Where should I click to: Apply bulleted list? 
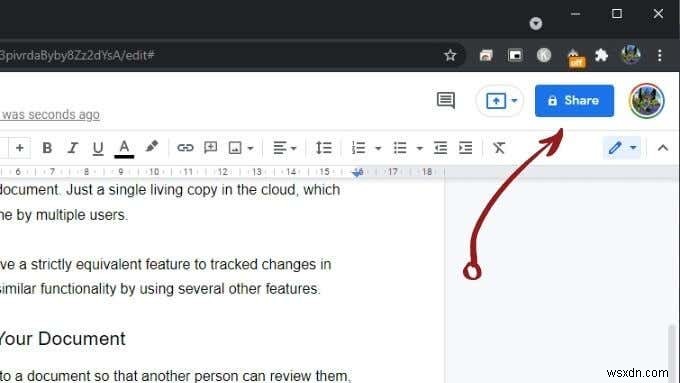coord(400,148)
